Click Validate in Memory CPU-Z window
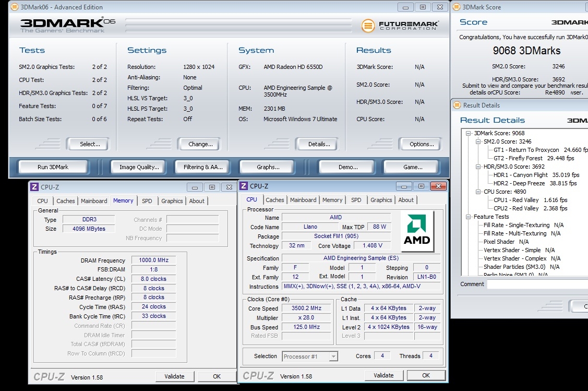Screen dimensions: 588x391 (x=174, y=376)
